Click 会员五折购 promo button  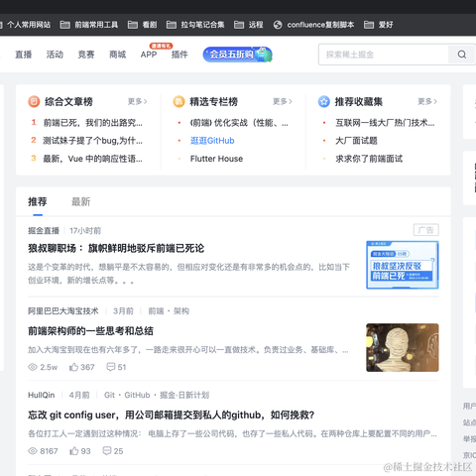[x=237, y=55]
